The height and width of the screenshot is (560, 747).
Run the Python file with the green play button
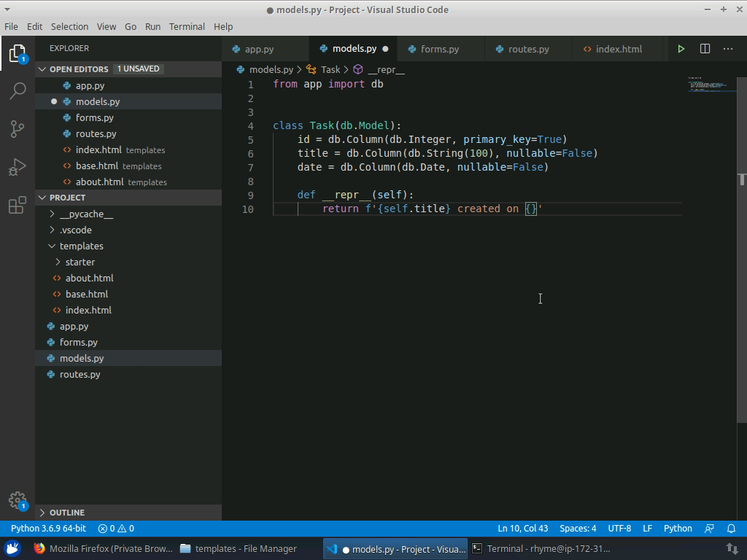tap(681, 49)
